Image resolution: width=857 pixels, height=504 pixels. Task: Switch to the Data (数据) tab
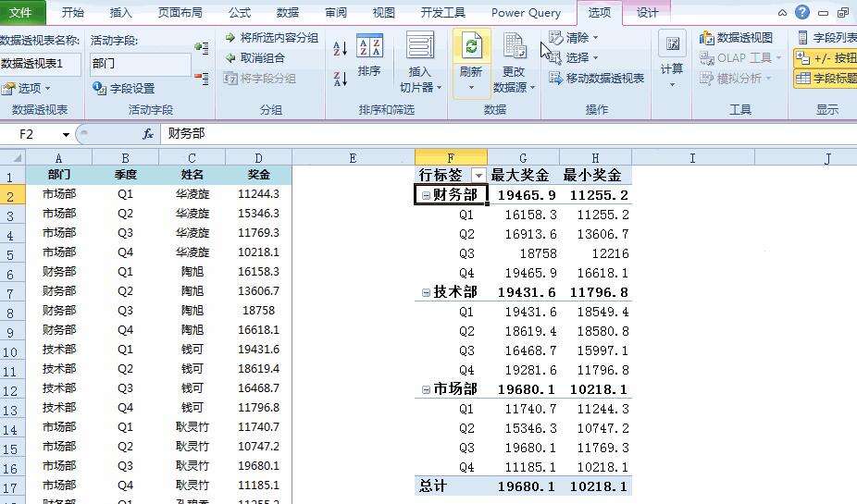pyautogui.click(x=288, y=12)
